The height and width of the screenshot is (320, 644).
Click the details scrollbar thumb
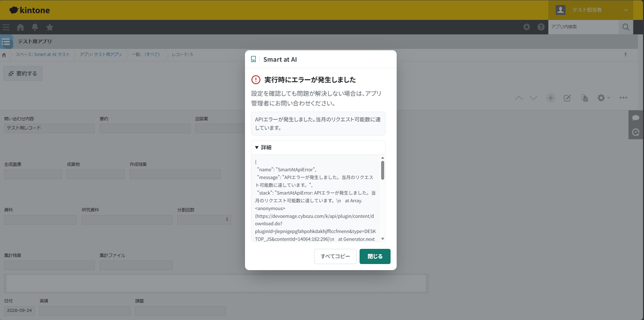click(382, 170)
